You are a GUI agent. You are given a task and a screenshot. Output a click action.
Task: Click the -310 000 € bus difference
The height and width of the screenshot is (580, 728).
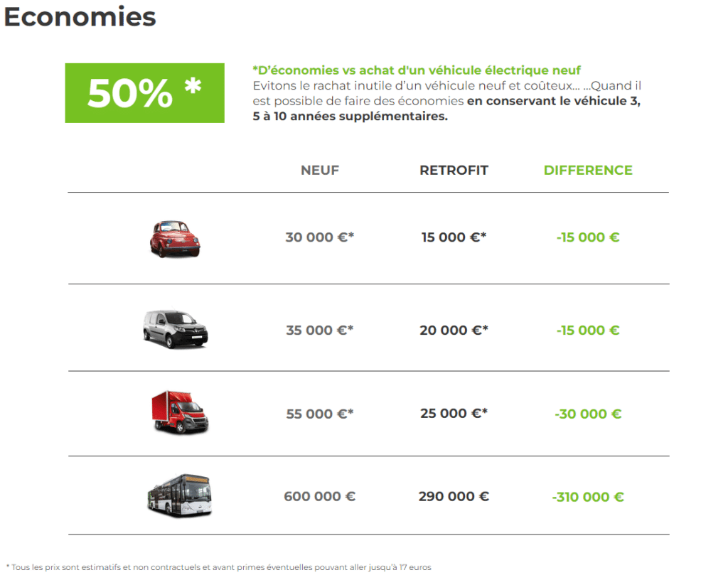click(x=588, y=497)
